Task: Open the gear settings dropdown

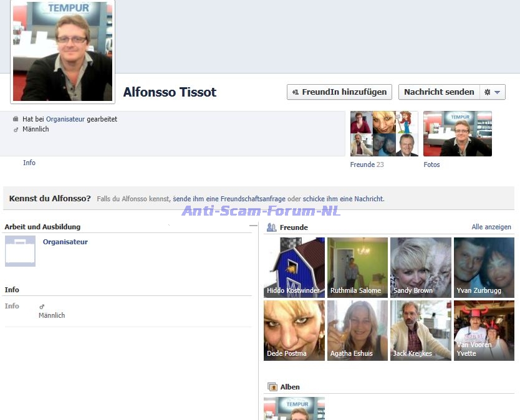Action: (x=493, y=92)
